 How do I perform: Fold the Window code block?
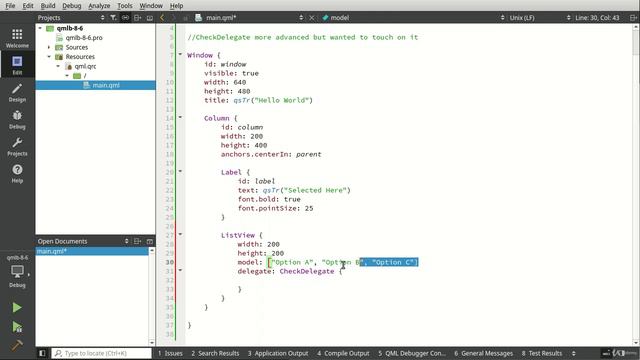tap(180, 54)
